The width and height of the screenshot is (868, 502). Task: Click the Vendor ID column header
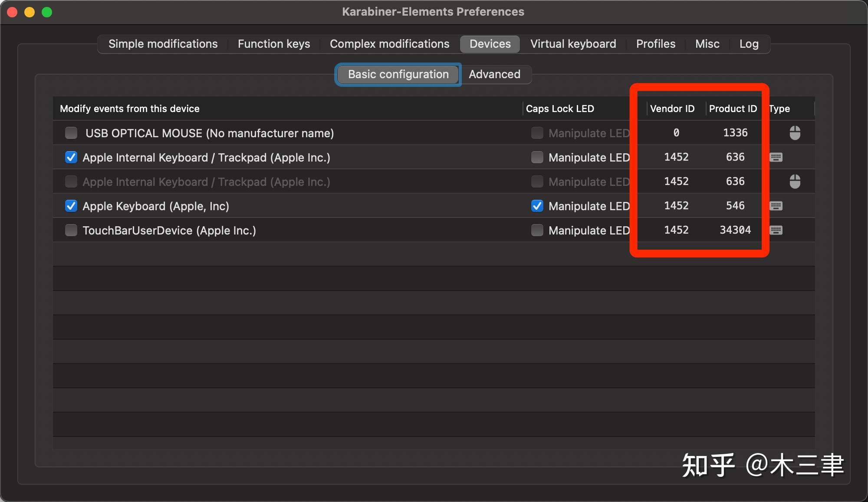(672, 109)
